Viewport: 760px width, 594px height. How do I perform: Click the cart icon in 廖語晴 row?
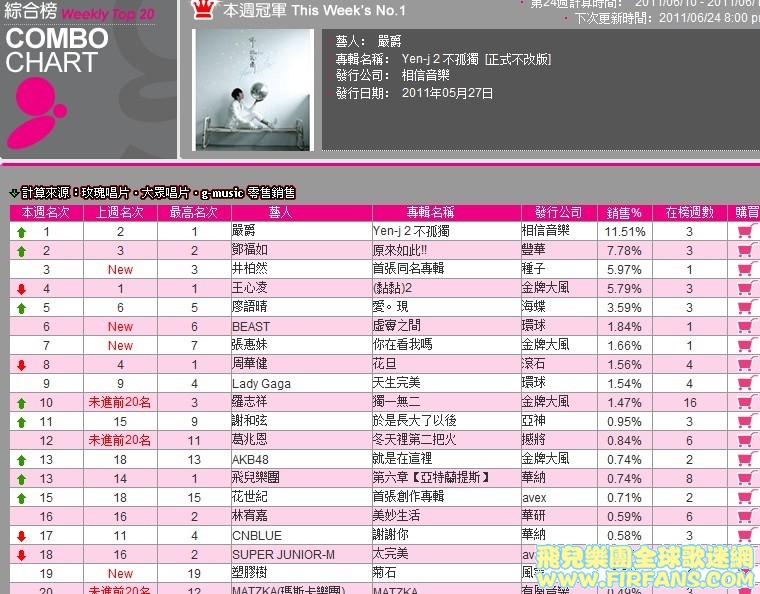click(746, 307)
